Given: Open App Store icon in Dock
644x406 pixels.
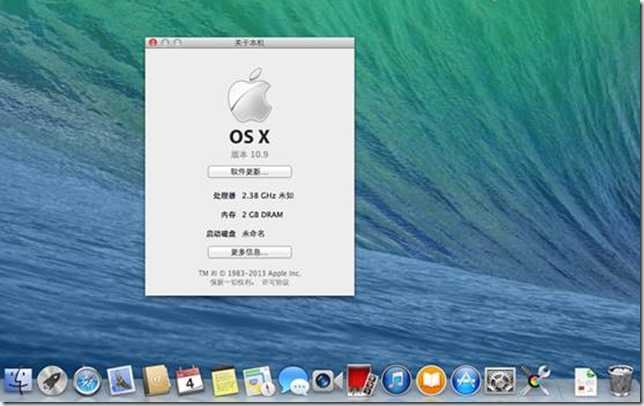Looking at the screenshot, I should [465, 381].
